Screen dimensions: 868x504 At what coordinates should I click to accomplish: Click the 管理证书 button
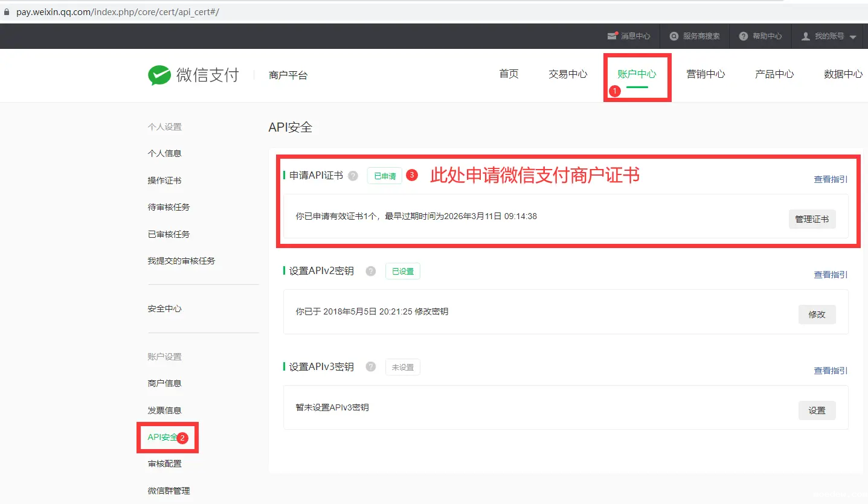point(812,219)
